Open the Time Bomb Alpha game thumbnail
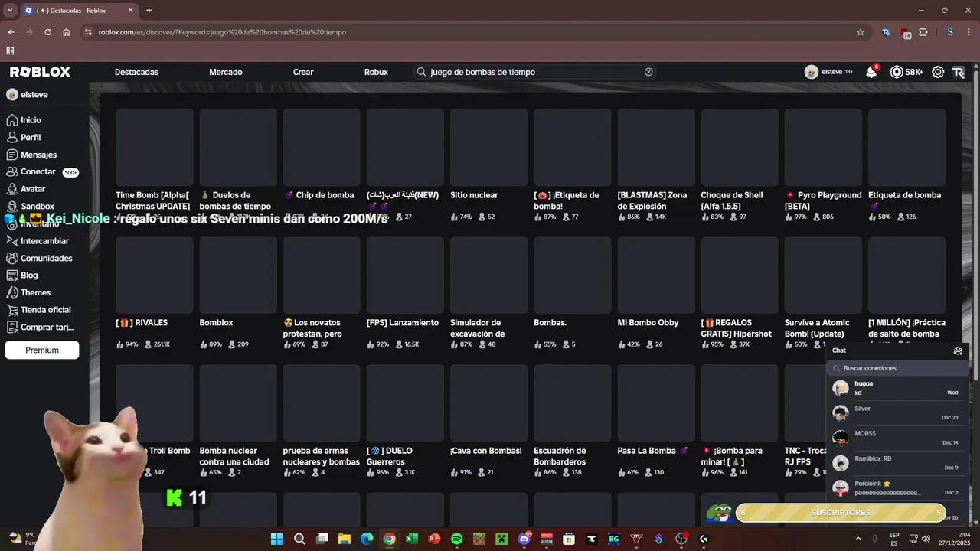The width and height of the screenshot is (980, 551). tap(155, 147)
